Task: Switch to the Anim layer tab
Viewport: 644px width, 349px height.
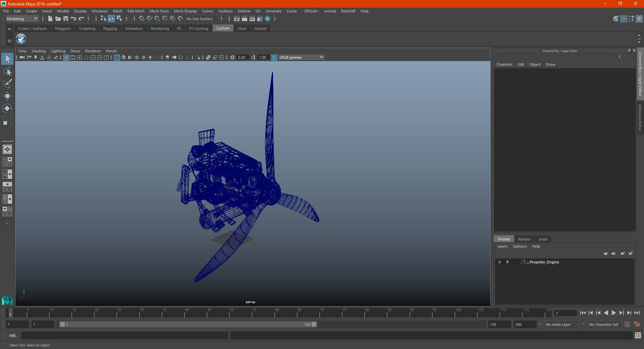Action: [543, 239]
